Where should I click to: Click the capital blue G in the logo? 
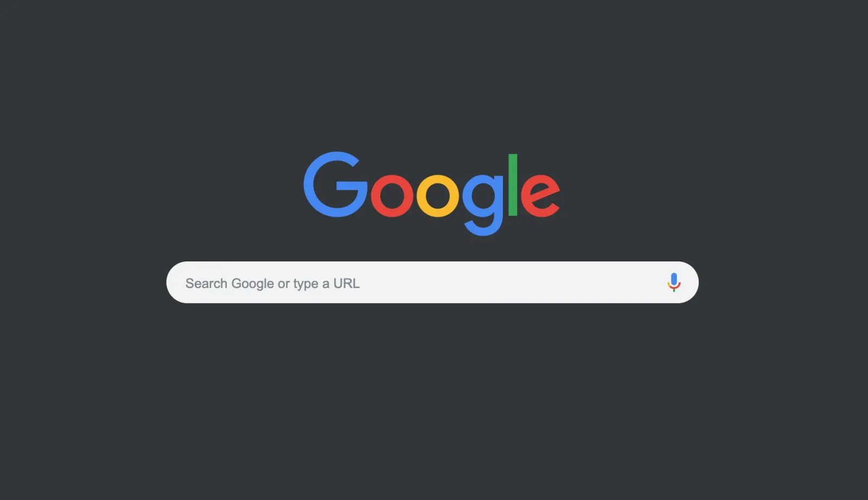[x=335, y=184]
